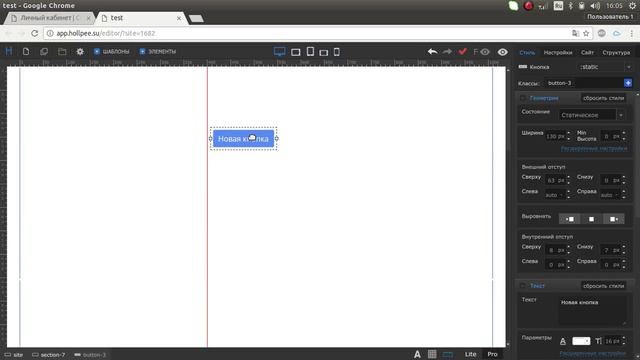Open advanced settings link under Ширина
Viewport: 640px width, 360px height.
pos(594,149)
